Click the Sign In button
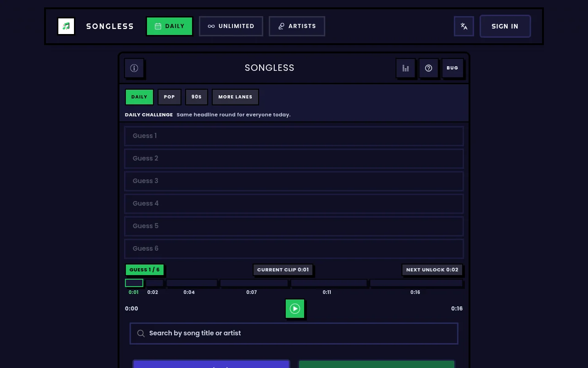 [x=505, y=26]
